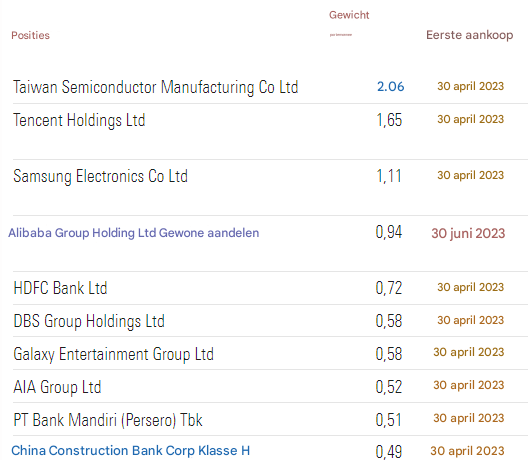The width and height of the screenshot is (528, 460).
Task: Click Samsung weight value 1,11
Action: 389,176
